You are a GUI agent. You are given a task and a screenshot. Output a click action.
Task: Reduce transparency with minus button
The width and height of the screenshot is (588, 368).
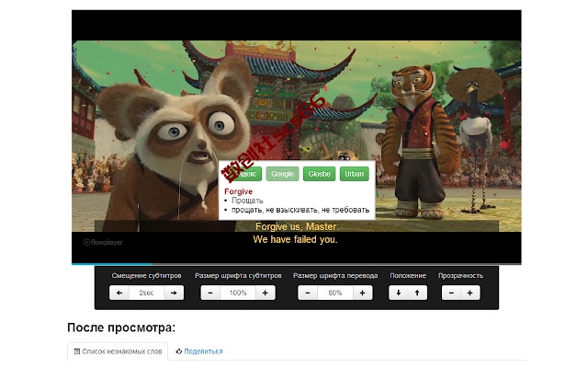(451, 293)
